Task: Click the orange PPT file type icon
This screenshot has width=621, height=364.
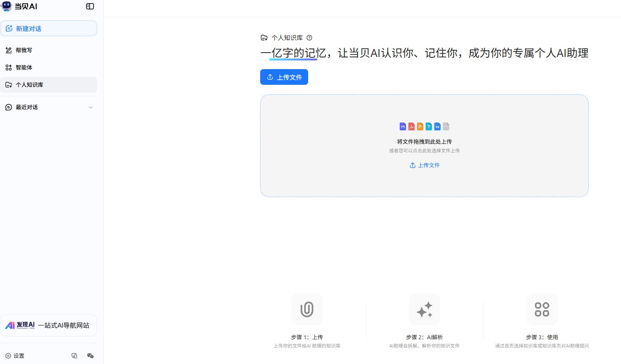Action: tap(420, 126)
